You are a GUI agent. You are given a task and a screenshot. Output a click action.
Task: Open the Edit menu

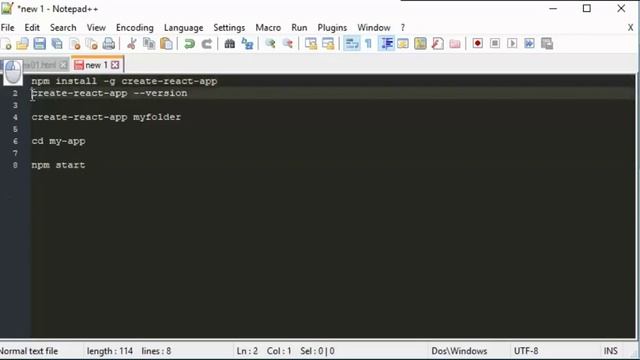pyautogui.click(x=32, y=28)
